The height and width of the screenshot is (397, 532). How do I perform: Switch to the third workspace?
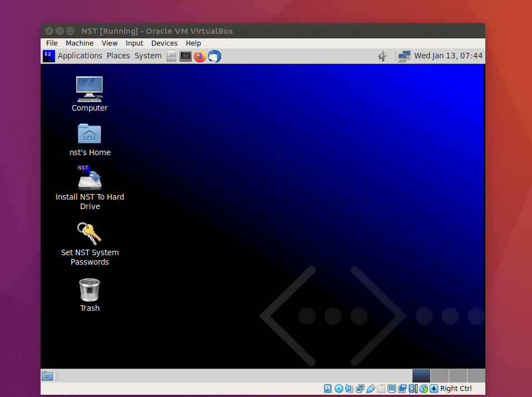click(x=458, y=376)
